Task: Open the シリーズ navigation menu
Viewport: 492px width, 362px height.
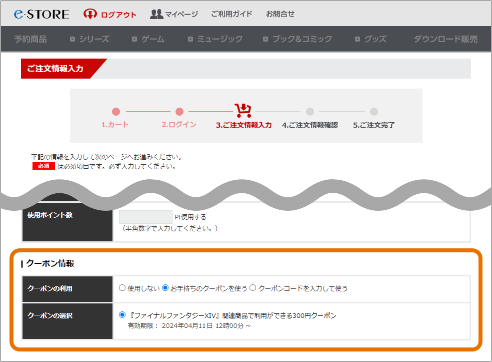Action: point(90,39)
